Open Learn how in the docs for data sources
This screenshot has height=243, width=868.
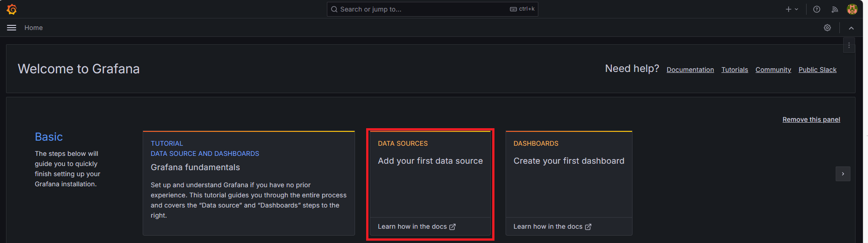416,226
